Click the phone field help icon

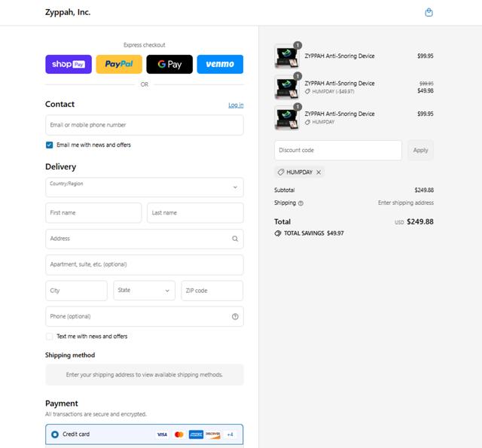coord(235,316)
